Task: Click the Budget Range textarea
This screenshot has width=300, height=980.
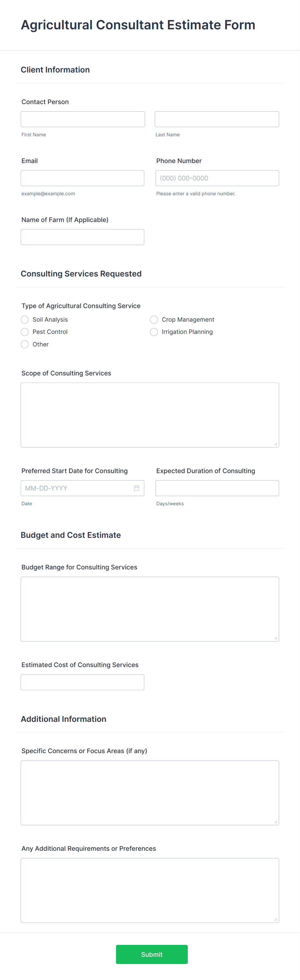Action: pos(150,609)
